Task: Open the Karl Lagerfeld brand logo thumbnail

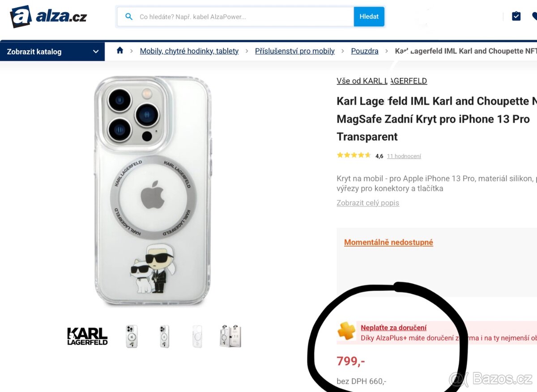Action: [87, 336]
